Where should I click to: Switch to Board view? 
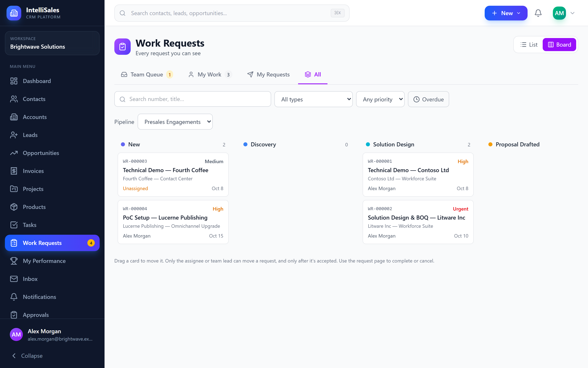559,45
